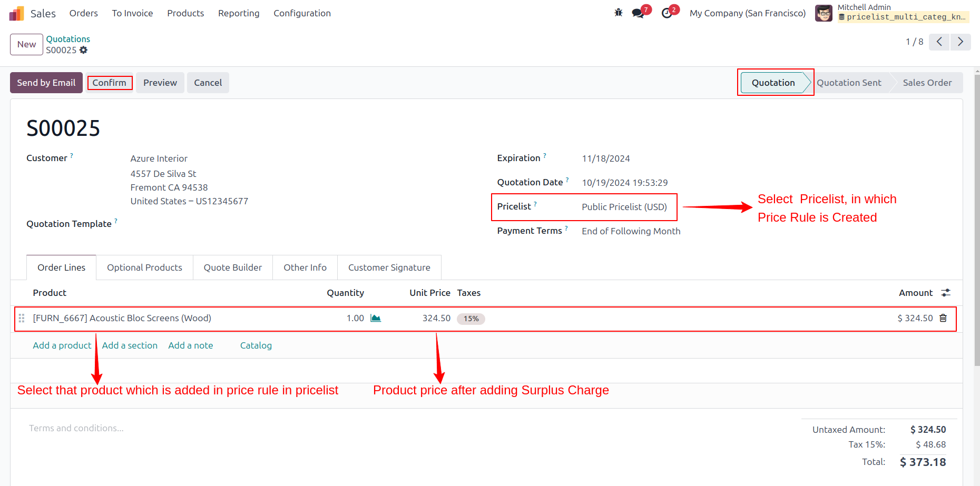Viewport: 980px width, 486px height.
Task: Go to the previous quotation record
Action: point(939,42)
